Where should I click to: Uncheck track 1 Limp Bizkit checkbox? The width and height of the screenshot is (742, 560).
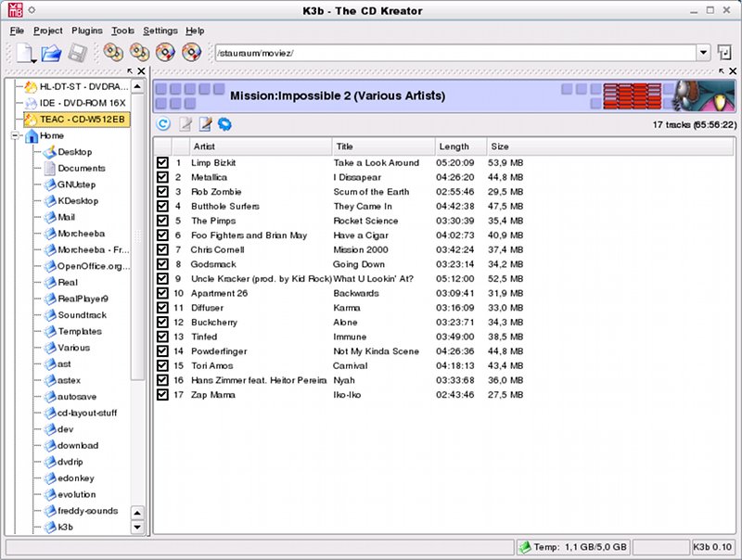tap(162, 162)
